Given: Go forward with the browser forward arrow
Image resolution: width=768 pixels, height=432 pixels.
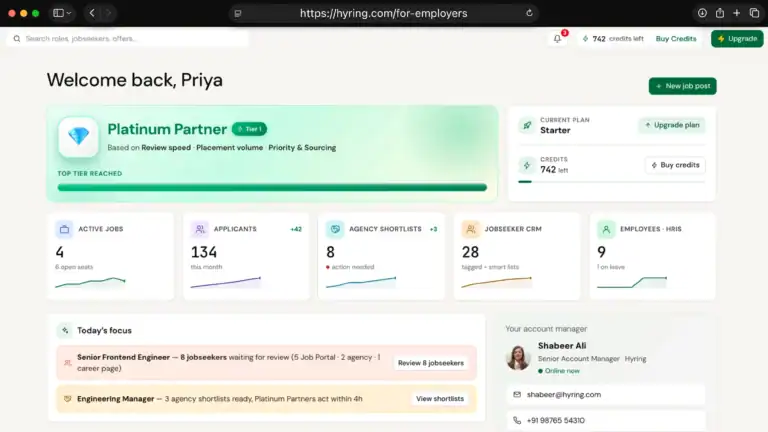Looking at the screenshot, I should pos(109,13).
